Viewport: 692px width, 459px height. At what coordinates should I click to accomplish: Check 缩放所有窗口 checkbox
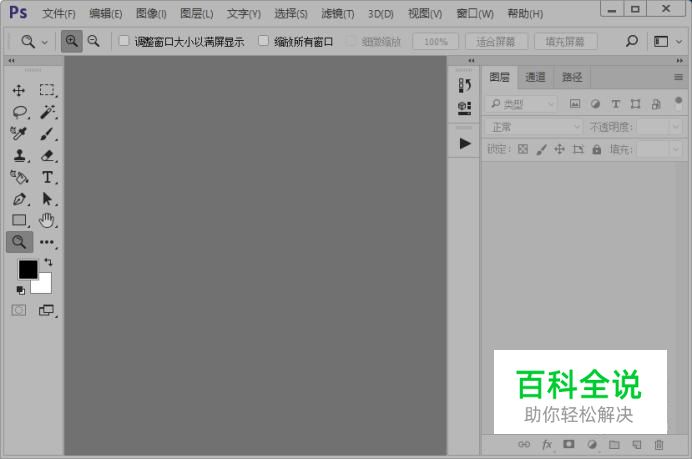263,41
